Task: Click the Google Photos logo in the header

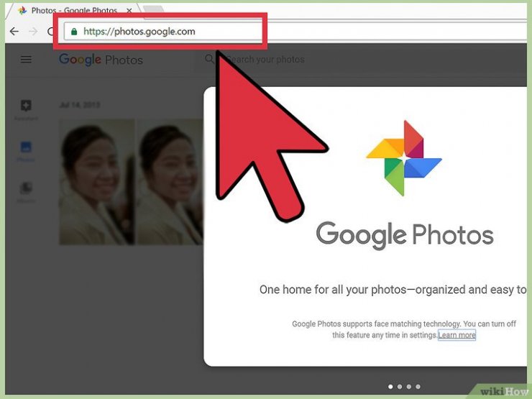Action: coord(101,60)
